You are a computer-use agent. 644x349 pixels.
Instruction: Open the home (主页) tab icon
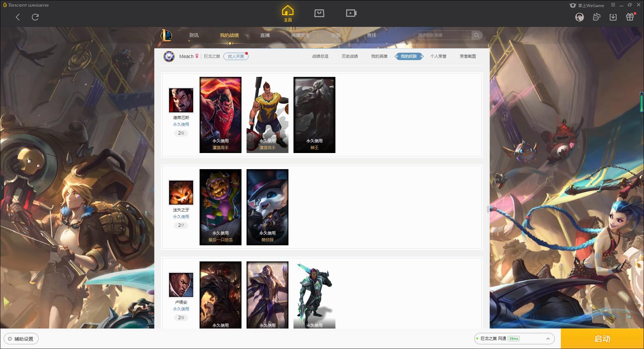[287, 14]
